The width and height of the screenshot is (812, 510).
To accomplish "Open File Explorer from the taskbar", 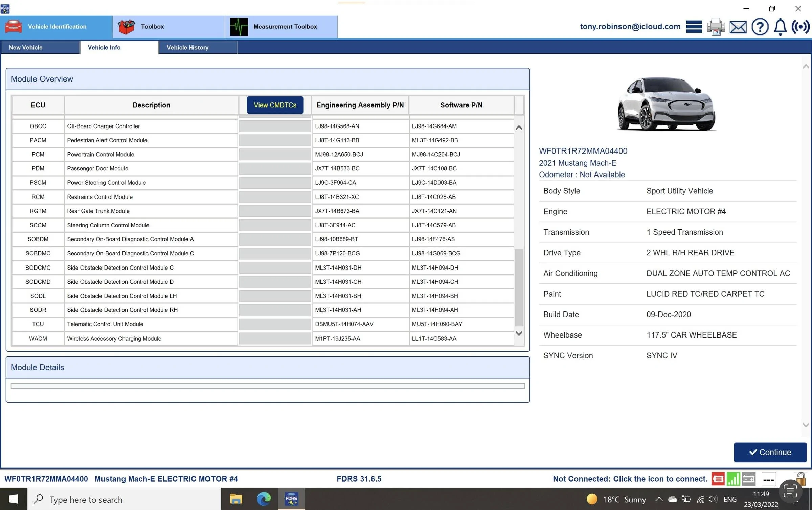I will click(236, 499).
